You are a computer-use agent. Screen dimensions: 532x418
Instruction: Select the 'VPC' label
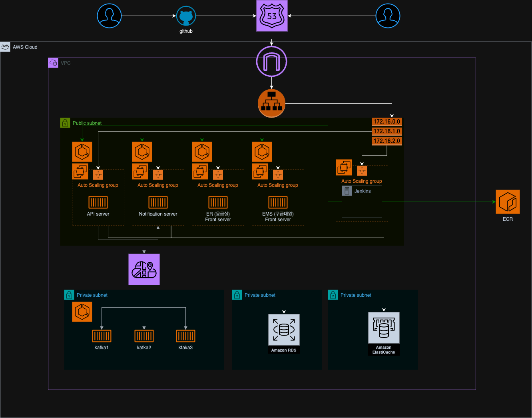click(x=66, y=63)
